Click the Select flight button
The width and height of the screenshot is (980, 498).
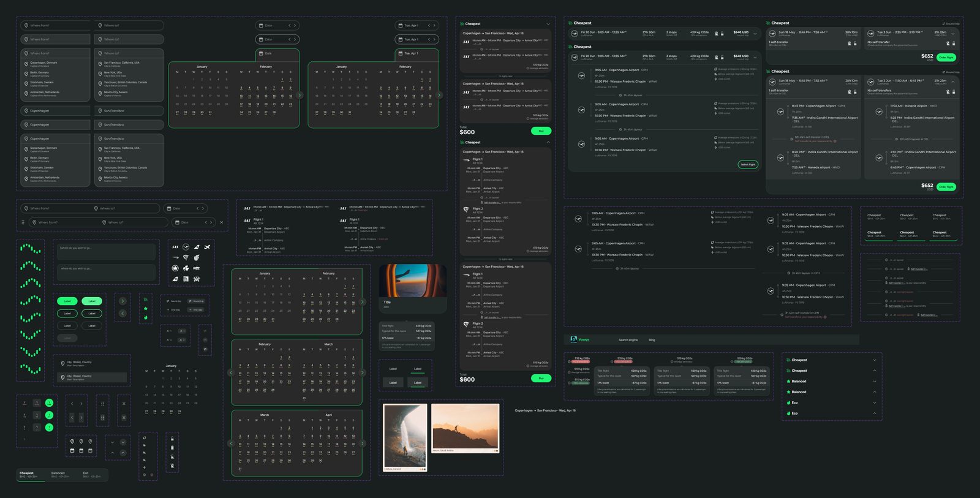pos(748,164)
